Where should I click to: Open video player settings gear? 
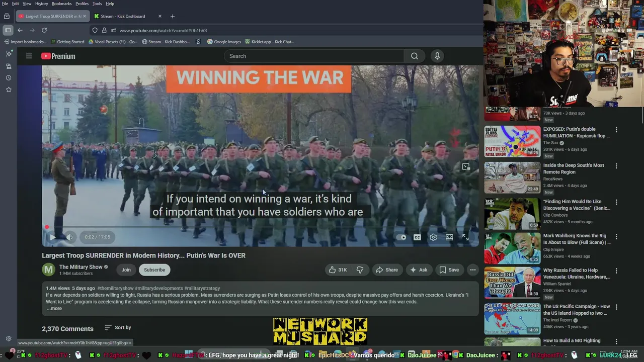433,237
